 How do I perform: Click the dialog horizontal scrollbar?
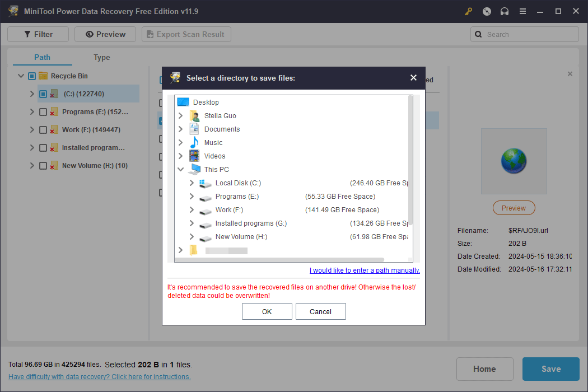coord(279,260)
